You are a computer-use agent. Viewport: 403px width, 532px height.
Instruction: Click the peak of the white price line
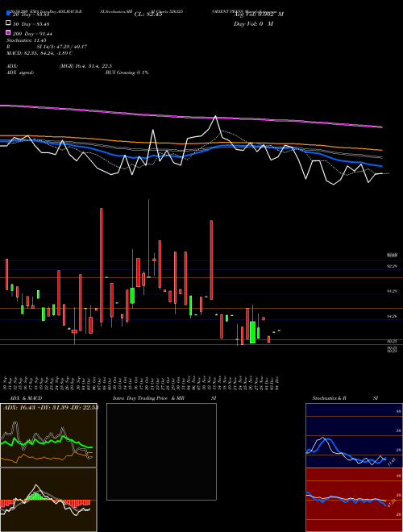point(215,117)
